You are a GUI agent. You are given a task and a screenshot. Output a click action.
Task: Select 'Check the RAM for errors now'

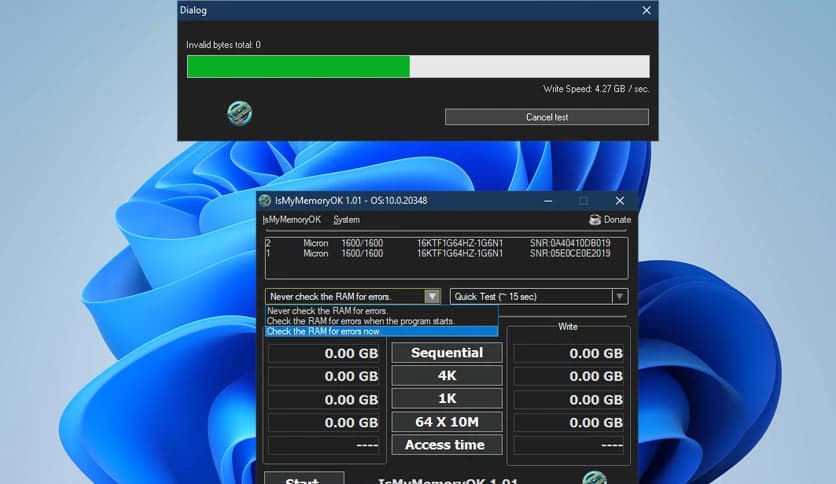(324, 331)
